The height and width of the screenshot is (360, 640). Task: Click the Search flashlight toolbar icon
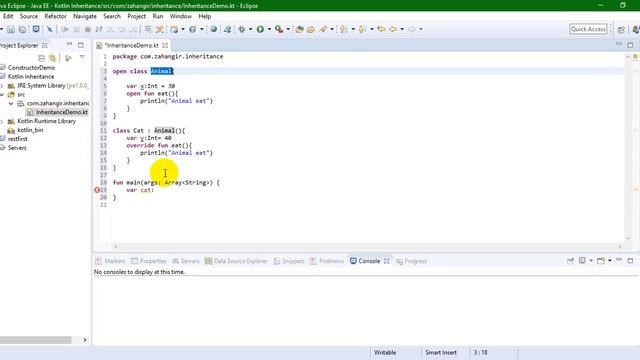(x=323, y=29)
